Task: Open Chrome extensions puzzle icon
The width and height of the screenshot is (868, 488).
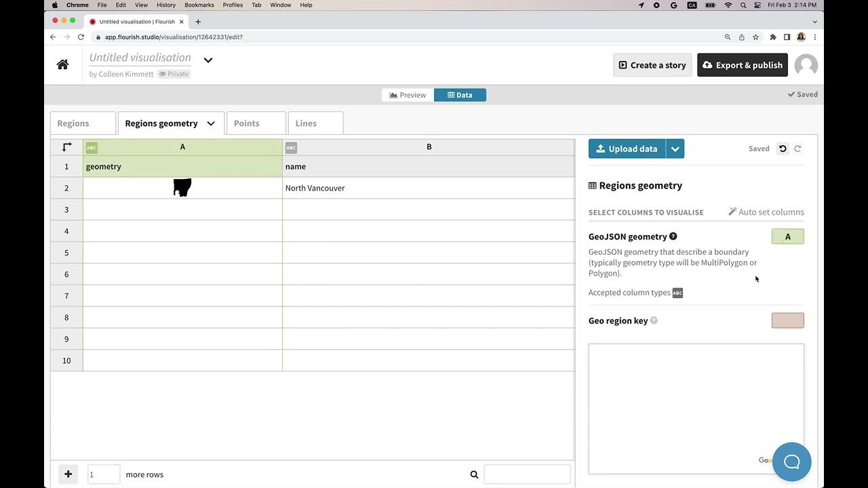Action: 772,37
